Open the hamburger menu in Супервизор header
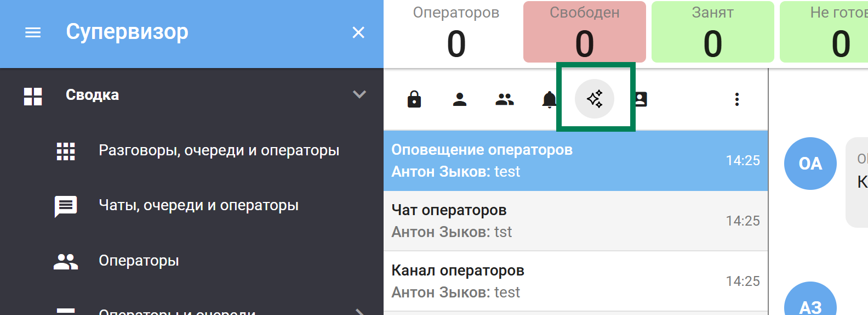 tap(33, 33)
